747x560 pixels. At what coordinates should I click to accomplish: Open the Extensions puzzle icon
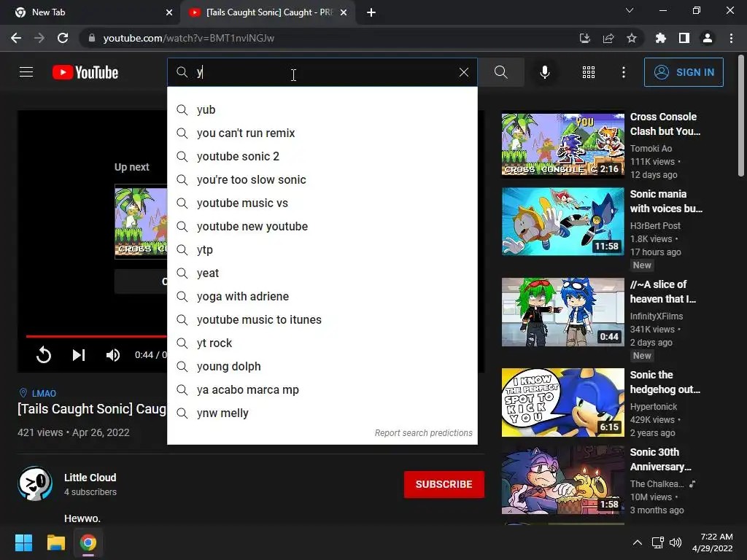(661, 38)
